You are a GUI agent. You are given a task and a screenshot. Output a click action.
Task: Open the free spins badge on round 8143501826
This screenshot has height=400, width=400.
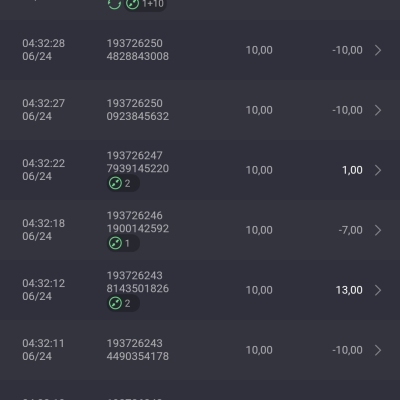pyautogui.click(x=123, y=303)
